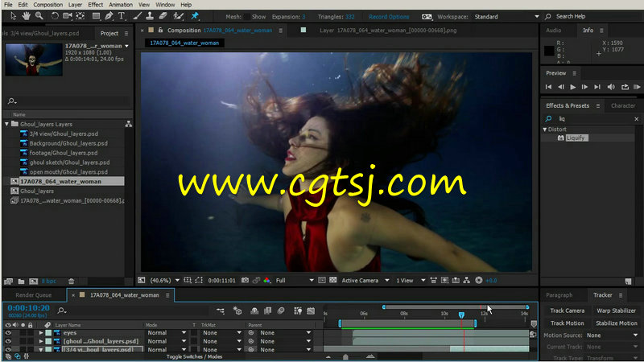Image resolution: width=644 pixels, height=362 pixels.
Task: Open the 1 View layout dropdown
Action: pos(411,280)
